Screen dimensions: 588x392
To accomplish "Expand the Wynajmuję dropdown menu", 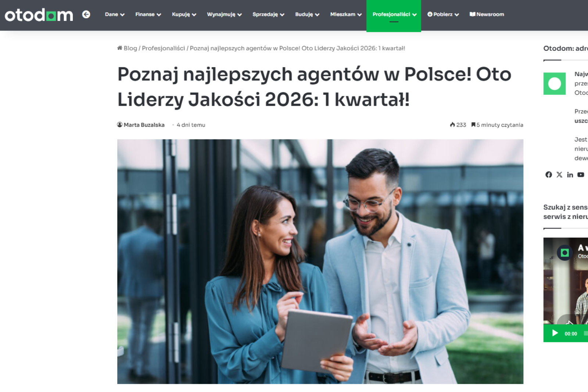I will (224, 14).
